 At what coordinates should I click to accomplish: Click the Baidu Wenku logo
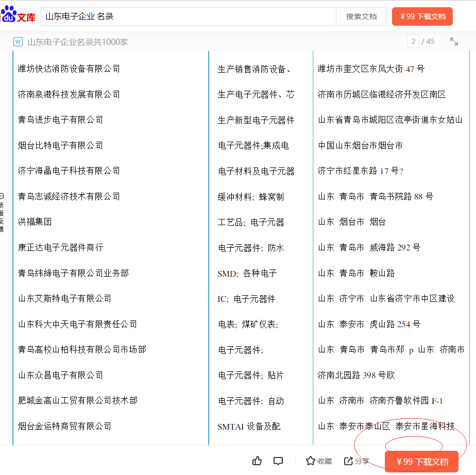[x=18, y=14]
